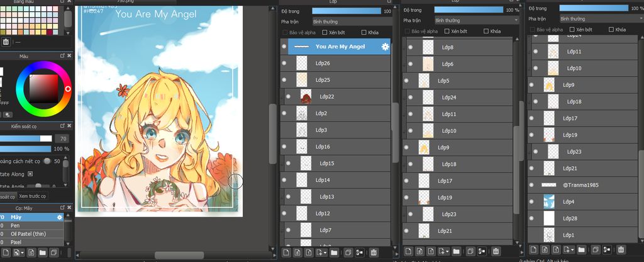The image size is (644, 262).
Task: Select layer Lớp28 in the right layer panel
Action: pos(582,219)
